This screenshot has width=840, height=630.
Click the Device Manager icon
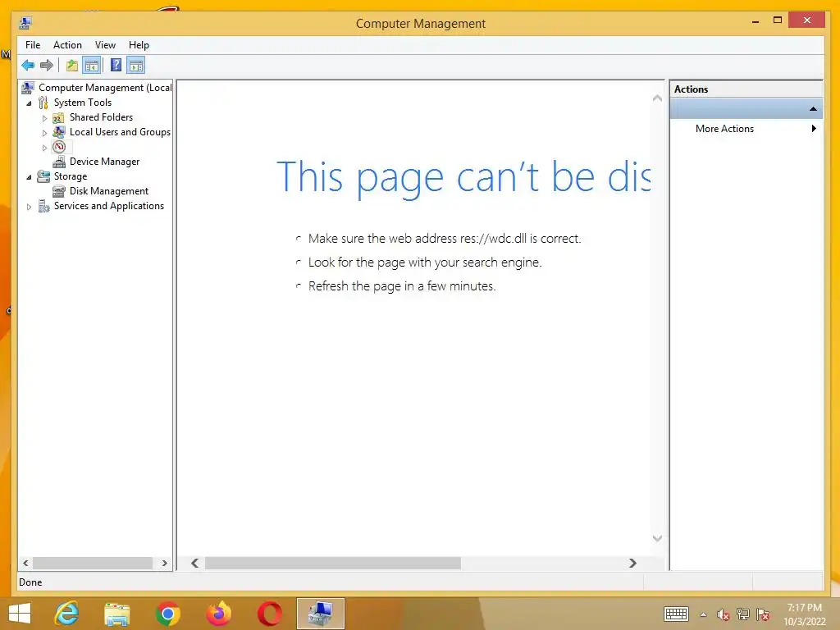pyautogui.click(x=59, y=162)
